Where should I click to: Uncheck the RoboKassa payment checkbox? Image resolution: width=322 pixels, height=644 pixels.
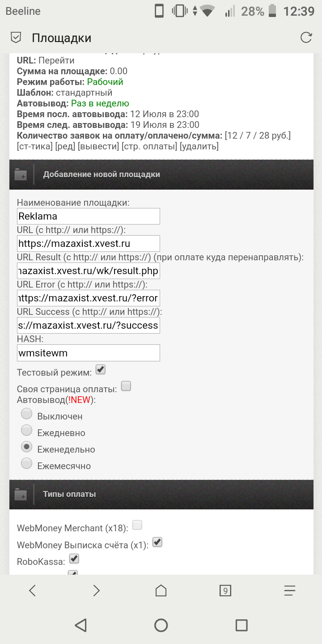74,559
